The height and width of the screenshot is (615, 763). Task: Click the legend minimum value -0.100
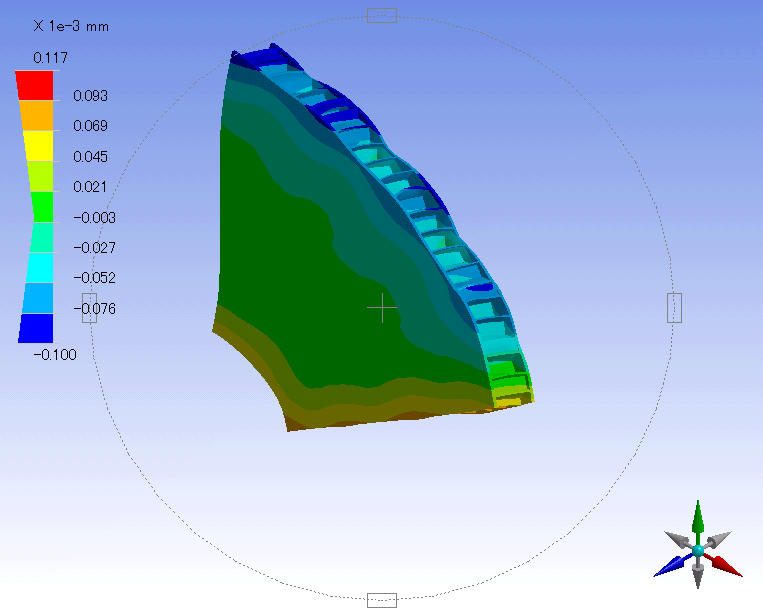[55, 355]
